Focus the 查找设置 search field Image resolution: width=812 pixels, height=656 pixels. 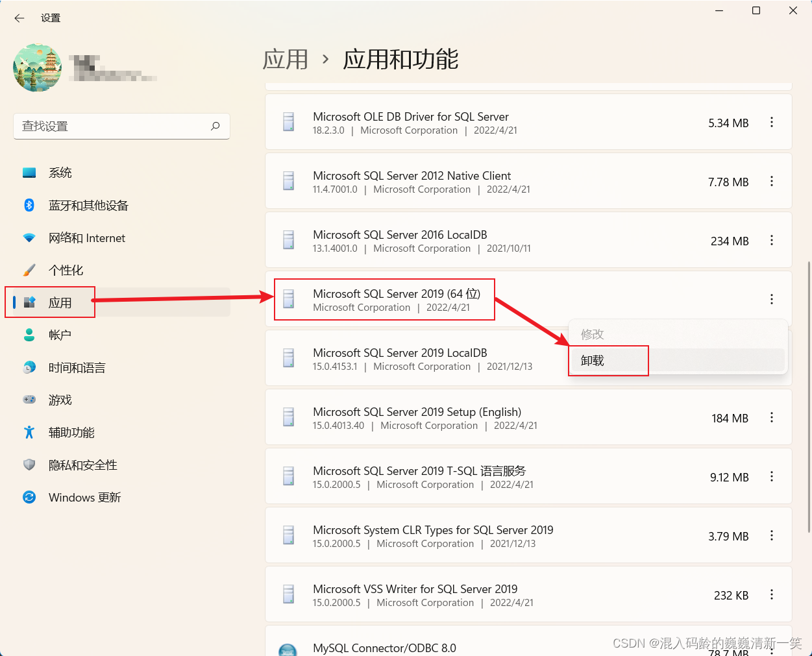click(x=122, y=126)
